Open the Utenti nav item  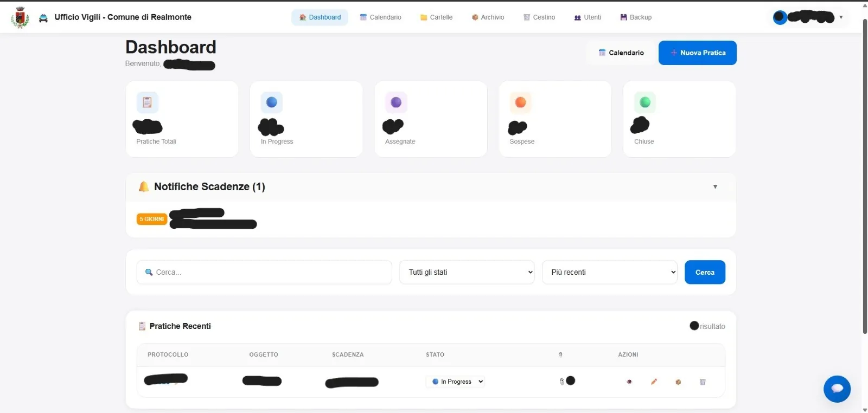(x=588, y=17)
